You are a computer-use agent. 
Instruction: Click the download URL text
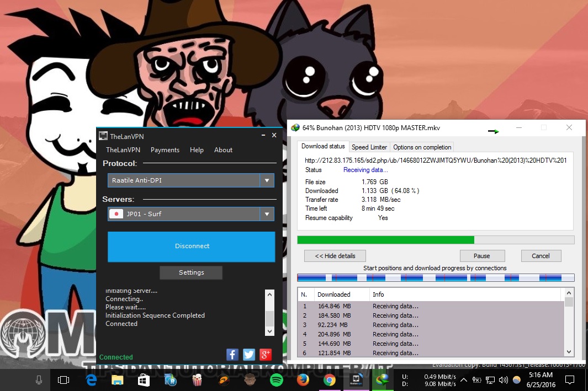(436, 160)
